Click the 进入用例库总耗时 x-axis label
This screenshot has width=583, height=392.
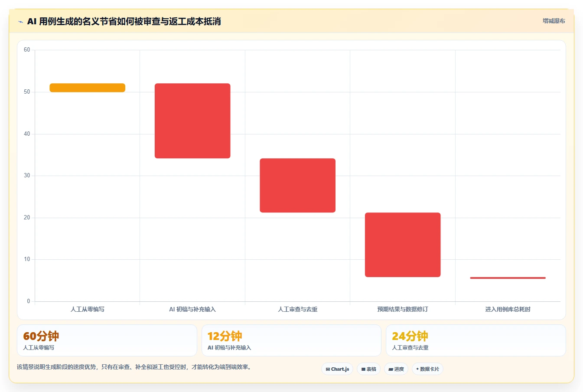click(x=508, y=309)
